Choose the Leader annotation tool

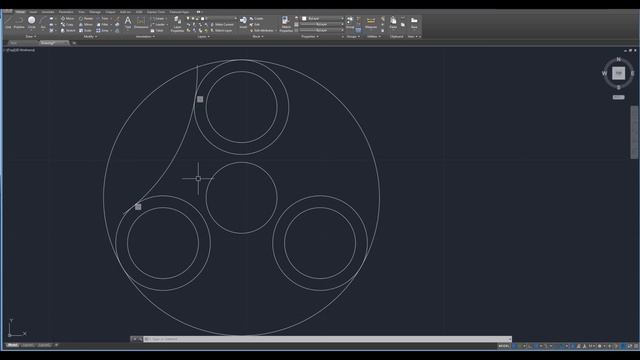pyautogui.click(x=158, y=24)
